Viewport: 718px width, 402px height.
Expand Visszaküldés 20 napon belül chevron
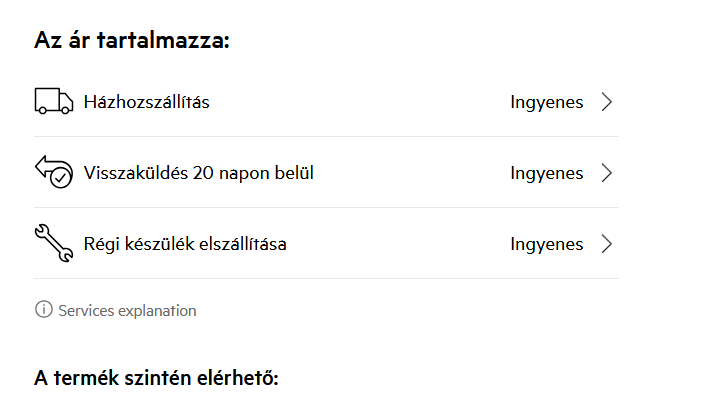(607, 173)
